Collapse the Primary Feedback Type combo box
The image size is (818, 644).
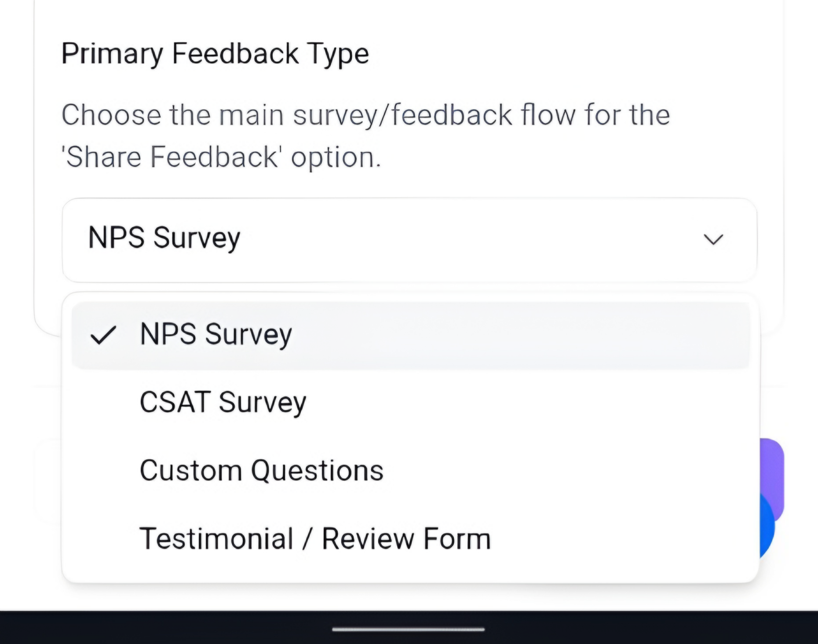pos(409,240)
